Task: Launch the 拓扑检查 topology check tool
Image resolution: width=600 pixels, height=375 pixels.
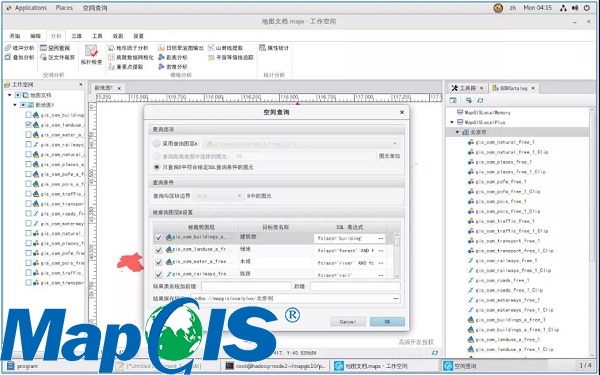Action: [91, 55]
